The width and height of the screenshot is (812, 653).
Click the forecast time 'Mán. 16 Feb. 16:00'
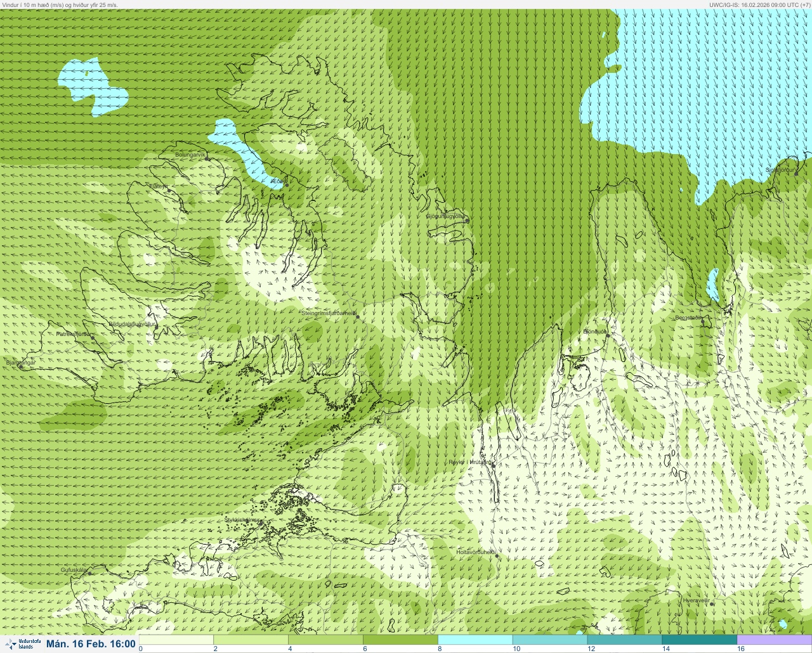(x=91, y=643)
